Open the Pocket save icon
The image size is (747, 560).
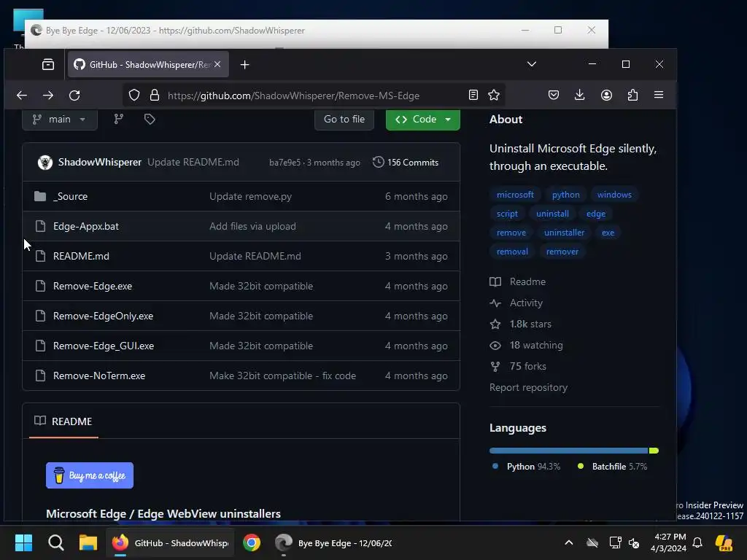click(553, 95)
